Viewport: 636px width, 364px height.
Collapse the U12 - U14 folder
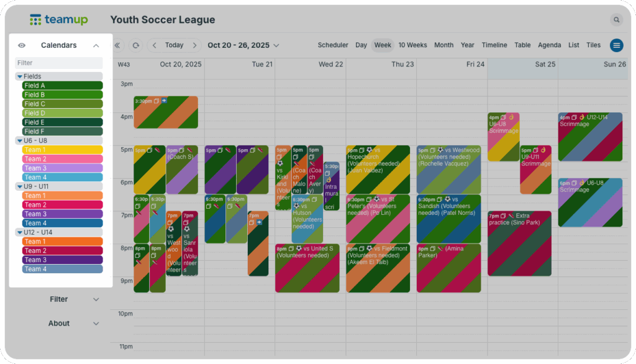(20, 232)
